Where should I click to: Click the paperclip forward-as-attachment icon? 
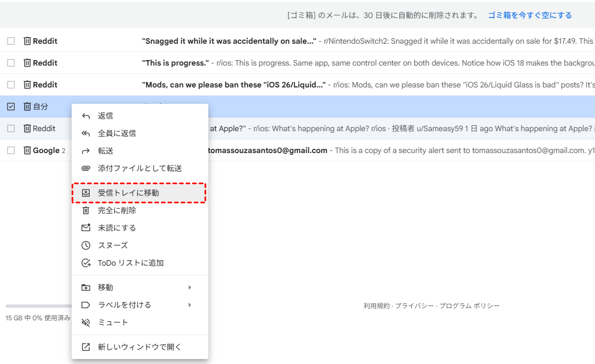[x=86, y=168]
